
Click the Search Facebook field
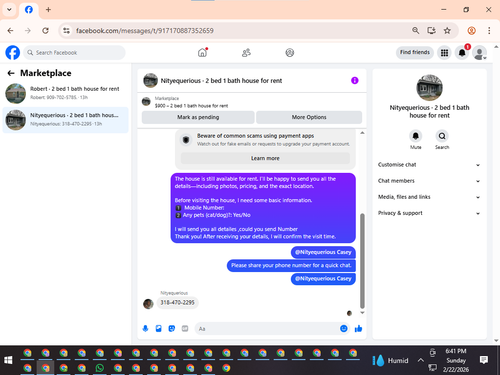click(74, 53)
